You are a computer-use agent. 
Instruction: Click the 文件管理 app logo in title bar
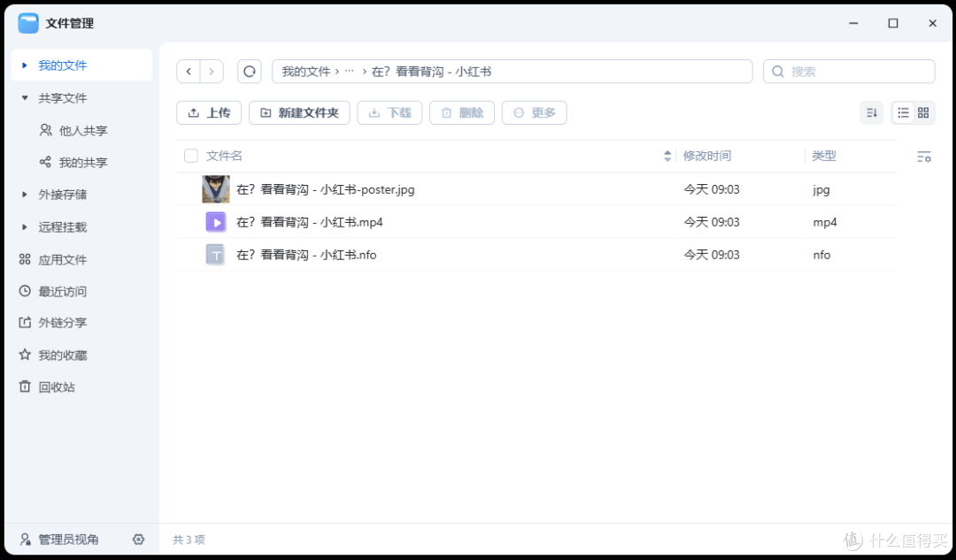pyautogui.click(x=27, y=23)
